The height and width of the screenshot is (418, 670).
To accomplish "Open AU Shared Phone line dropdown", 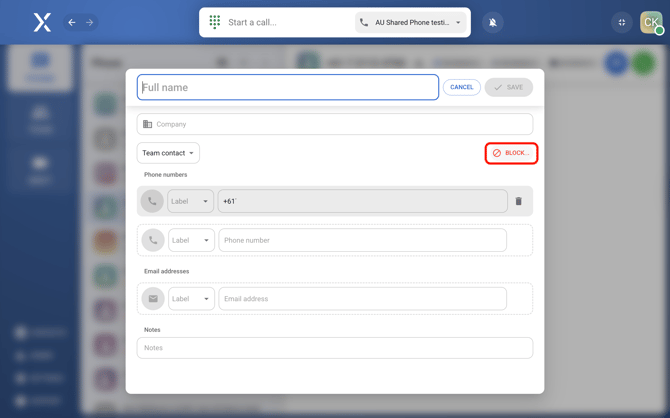I will [411, 22].
